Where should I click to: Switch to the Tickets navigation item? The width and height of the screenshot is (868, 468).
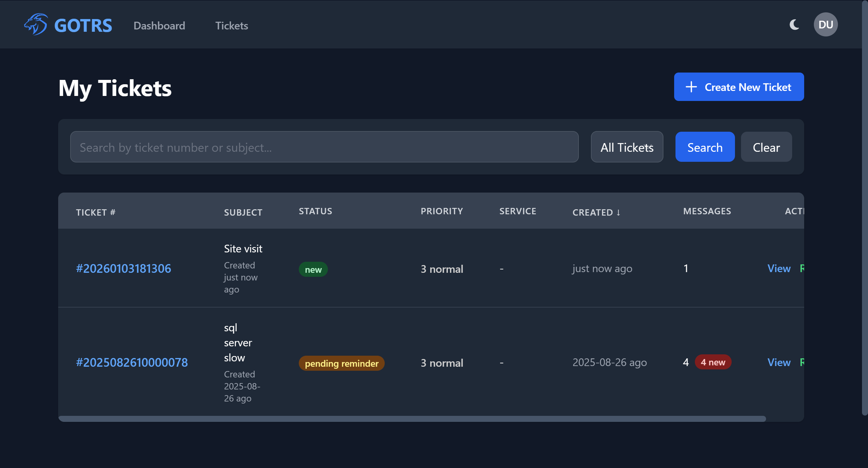pyautogui.click(x=232, y=26)
